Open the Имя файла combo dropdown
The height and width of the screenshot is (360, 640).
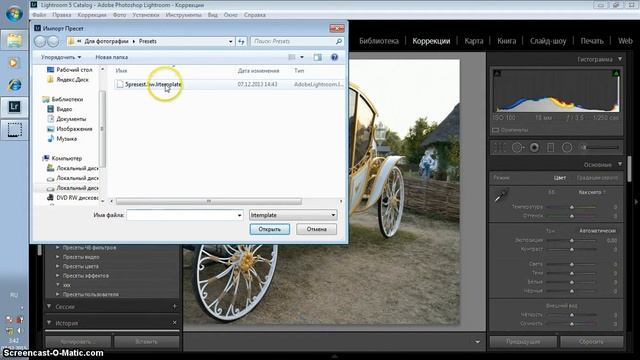pyautogui.click(x=240, y=215)
